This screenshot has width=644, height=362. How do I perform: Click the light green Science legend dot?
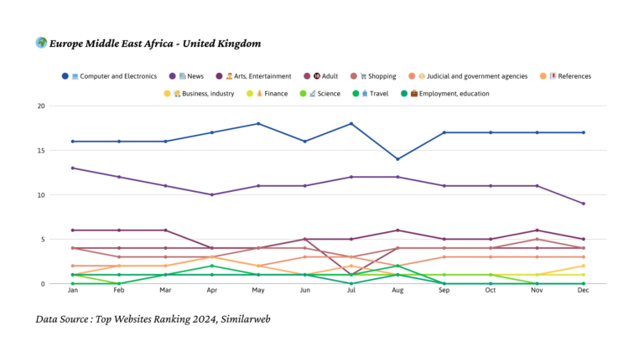coord(302,93)
